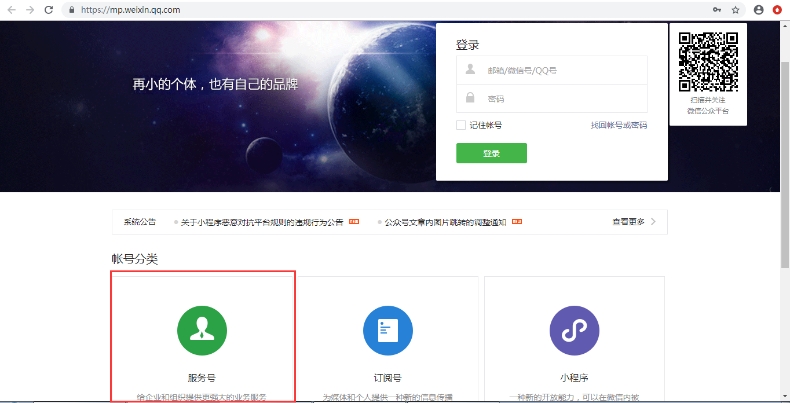
Task: Click the red extension icon in toolbar
Action: click(777, 9)
